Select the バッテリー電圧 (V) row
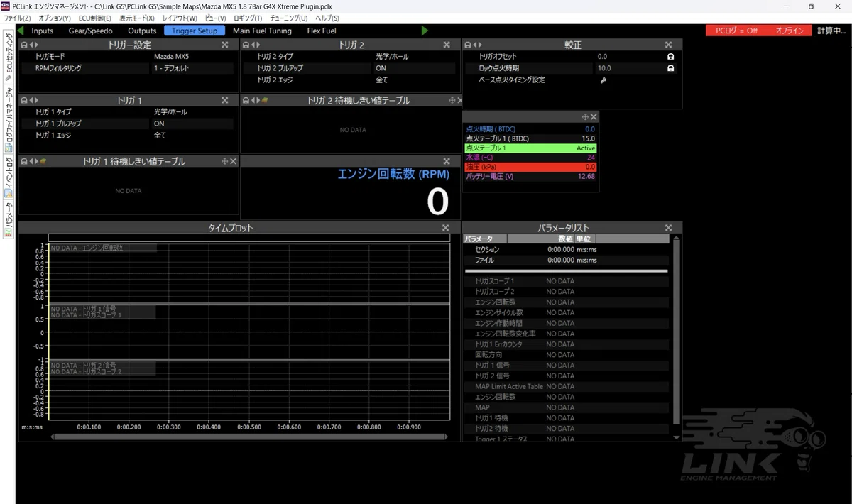The height and width of the screenshot is (504, 852). tap(530, 176)
